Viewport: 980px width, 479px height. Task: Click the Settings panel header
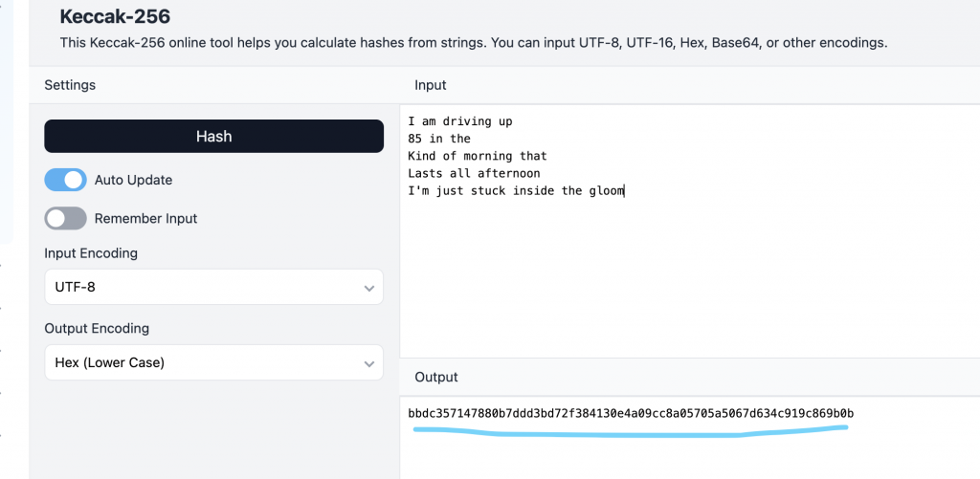[x=70, y=85]
